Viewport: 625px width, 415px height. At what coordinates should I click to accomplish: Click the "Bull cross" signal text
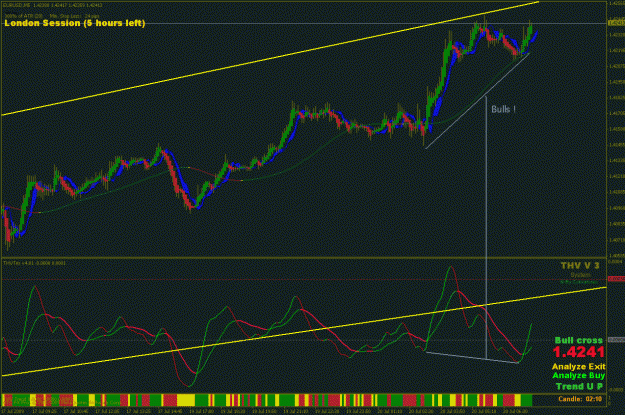point(579,340)
